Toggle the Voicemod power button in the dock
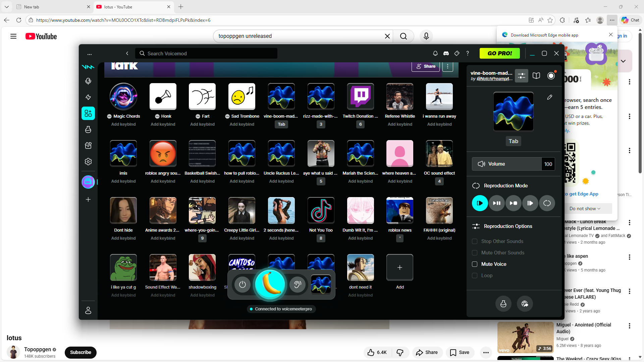 (x=243, y=285)
